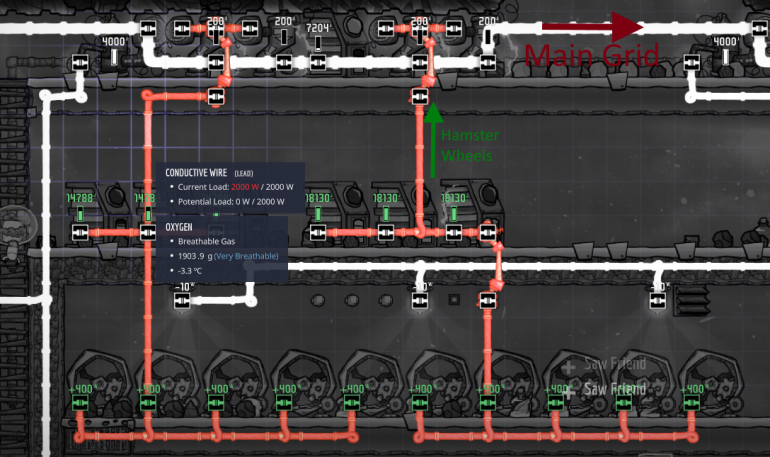Click the lower Saw Friend notification text
Screen dimensions: 770x457
[x=615, y=389]
